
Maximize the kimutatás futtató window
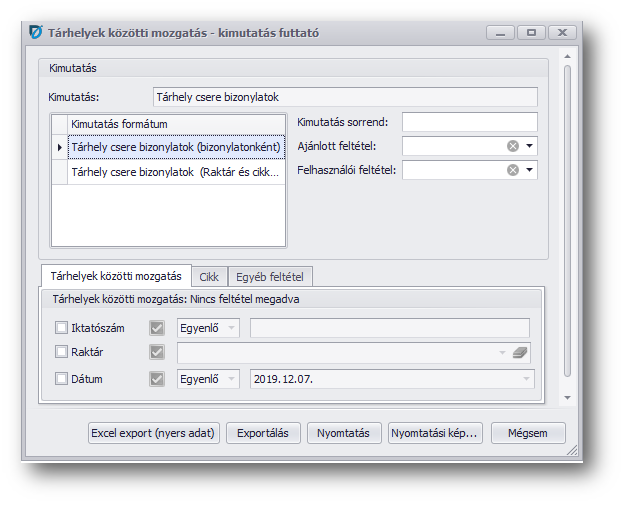pos(531,33)
